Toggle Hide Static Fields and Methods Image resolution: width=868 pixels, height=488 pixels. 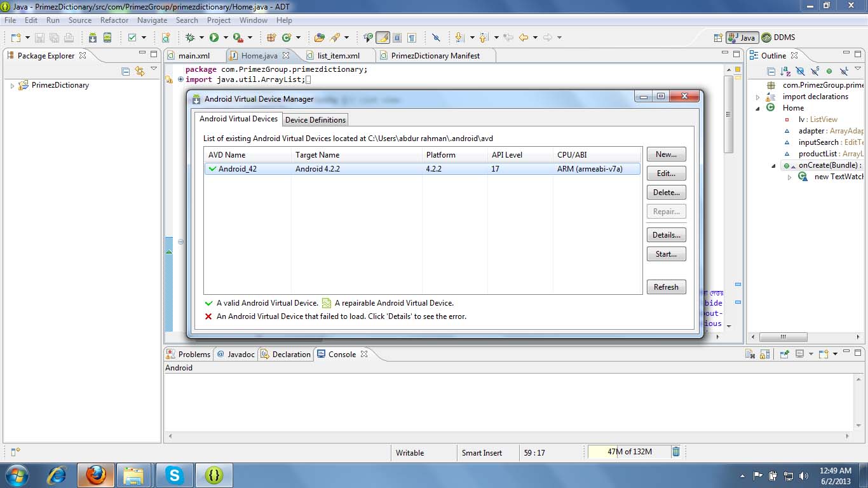coord(815,71)
